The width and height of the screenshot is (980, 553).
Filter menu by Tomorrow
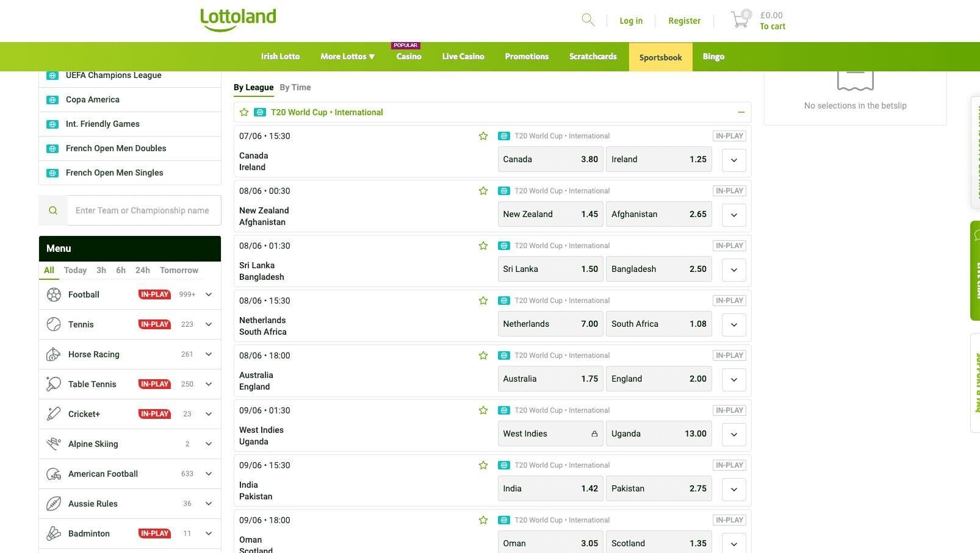pyautogui.click(x=179, y=270)
